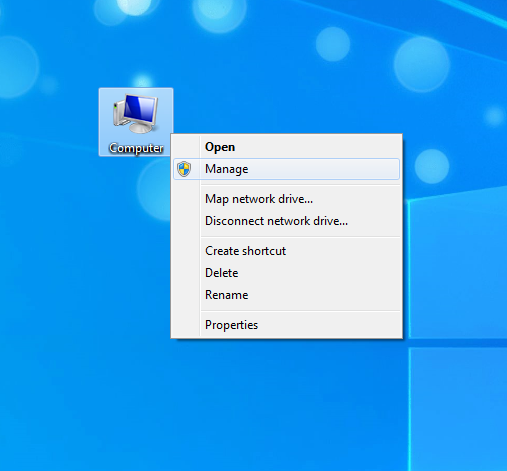The image size is (507, 471).
Task: Click the Windows logo pane on the wallpaper
Action: pos(458,267)
